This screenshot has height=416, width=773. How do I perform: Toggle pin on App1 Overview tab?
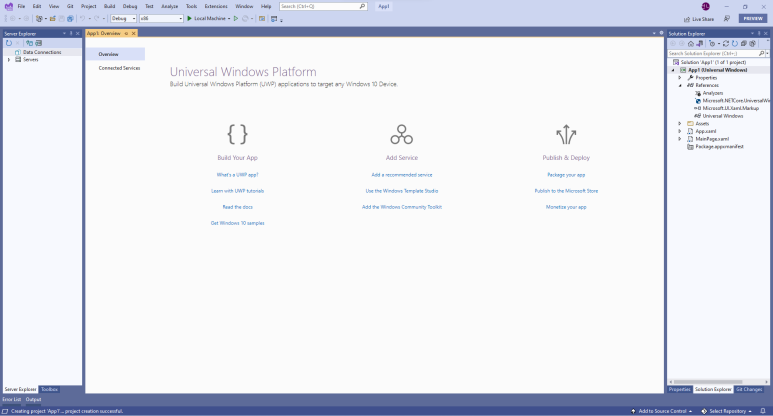tap(126, 34)
